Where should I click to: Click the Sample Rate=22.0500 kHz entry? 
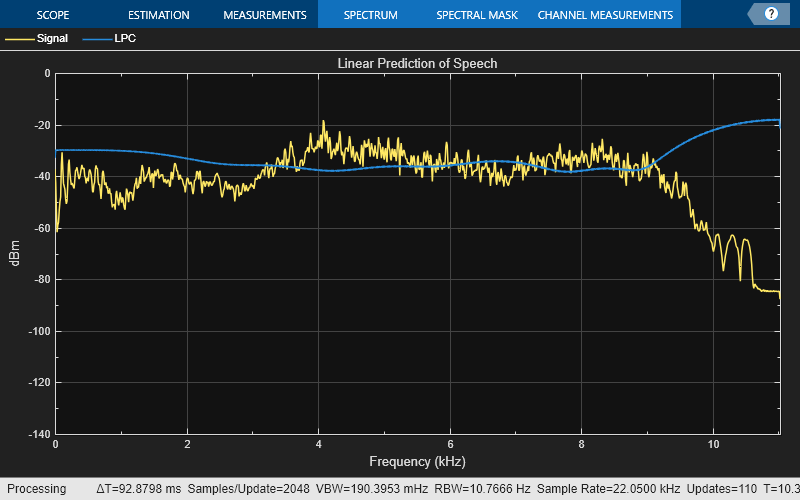click(608, 489)
